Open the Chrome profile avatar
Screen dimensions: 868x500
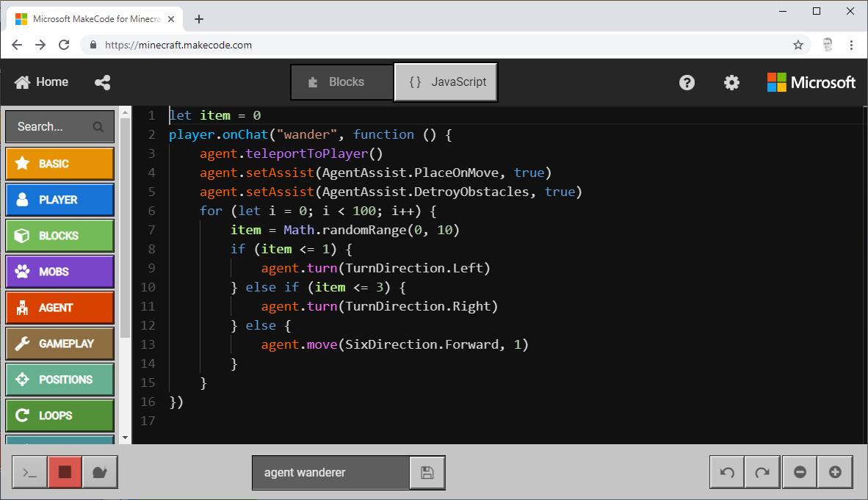pyautogui.click(x=828, y=45)
